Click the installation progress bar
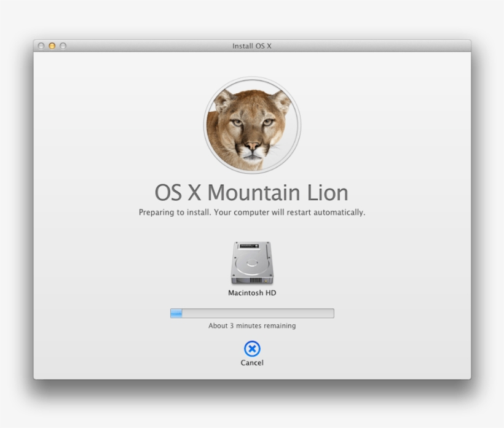This screenshot has height=428, width=504. [252, 313]
